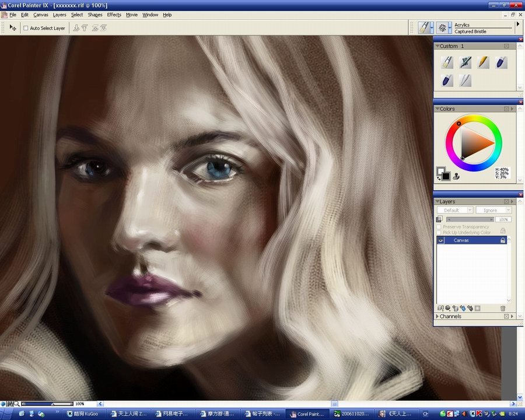The height and width of the screenshot is (420, 525).
Task: Open the Window menu
Action: pyautogui.click(x=150, y=15)
